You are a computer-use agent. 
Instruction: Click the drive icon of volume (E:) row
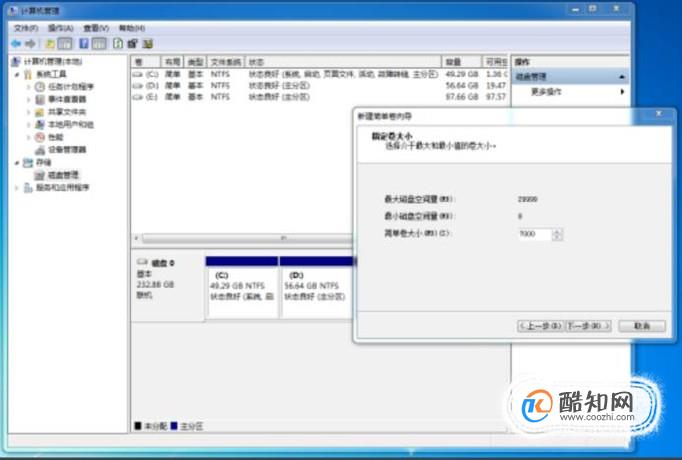click(138, 97)
